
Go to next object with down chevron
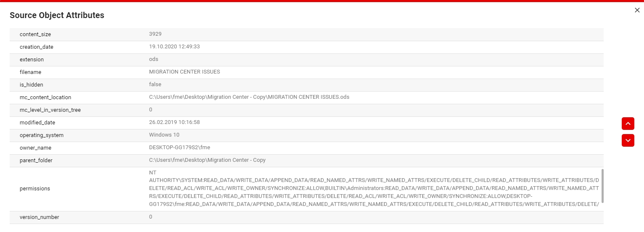pyautogui.click(x=628, y=140)
